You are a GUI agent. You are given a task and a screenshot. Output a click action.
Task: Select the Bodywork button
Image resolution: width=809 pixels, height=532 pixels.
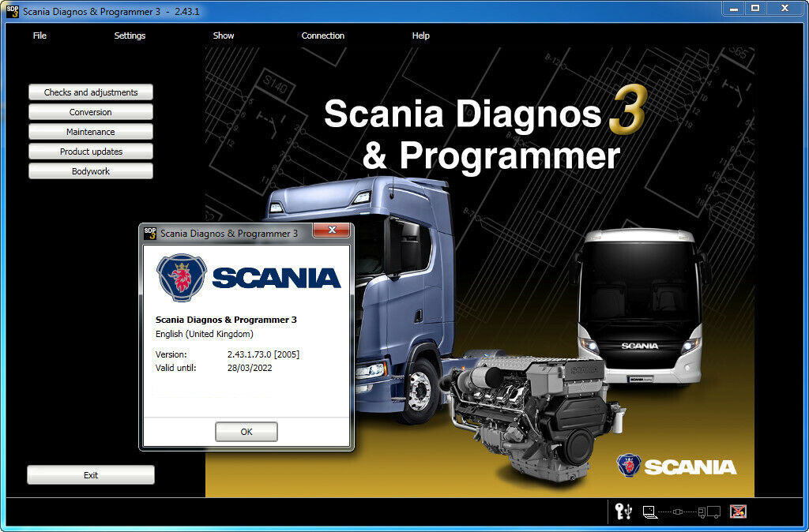pyautogui.click(x=91, y=171)
